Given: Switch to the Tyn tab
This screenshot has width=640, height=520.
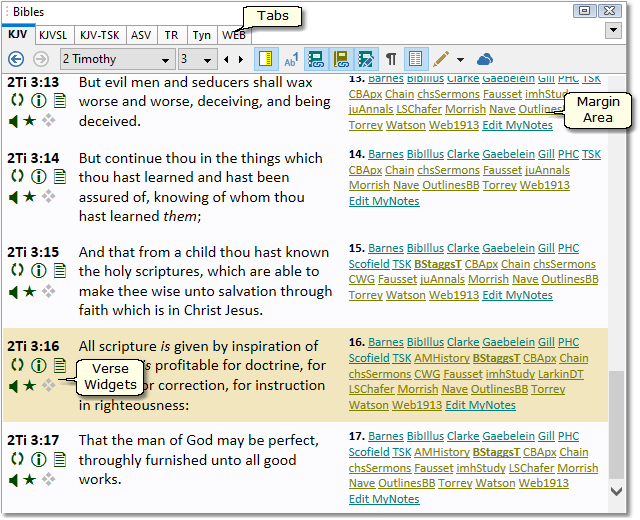Looking at the screenshot, I should [202, 35].
